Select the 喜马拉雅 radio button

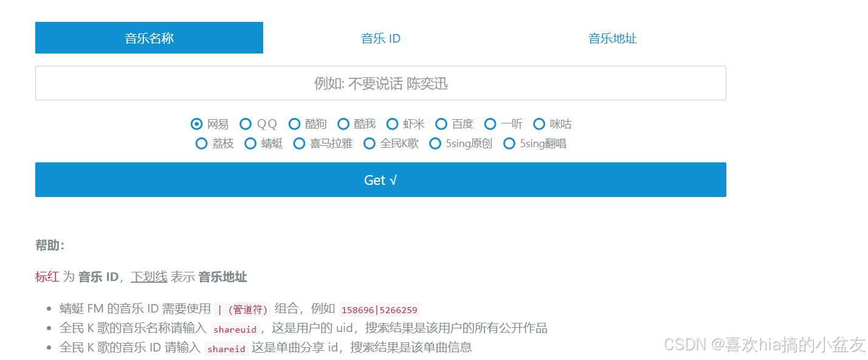tap(299, 144)
